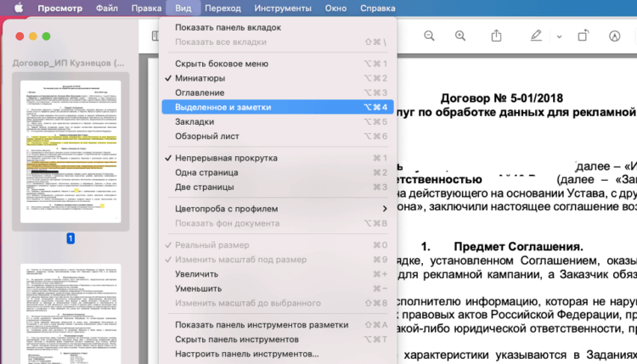Select the second page thumbnail

(70, 314)
